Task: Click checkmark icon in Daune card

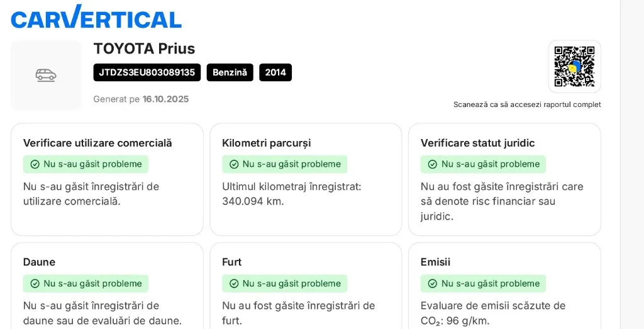Action: tap(35, 284)
